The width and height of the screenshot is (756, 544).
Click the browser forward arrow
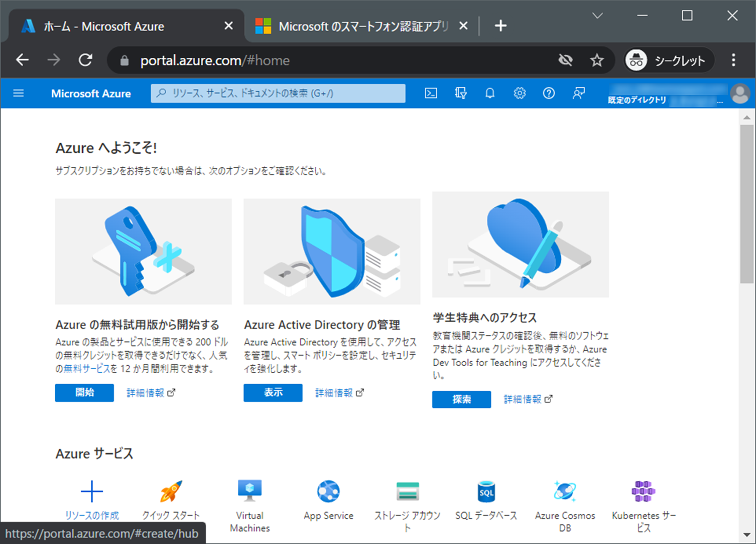click(54, 60)
